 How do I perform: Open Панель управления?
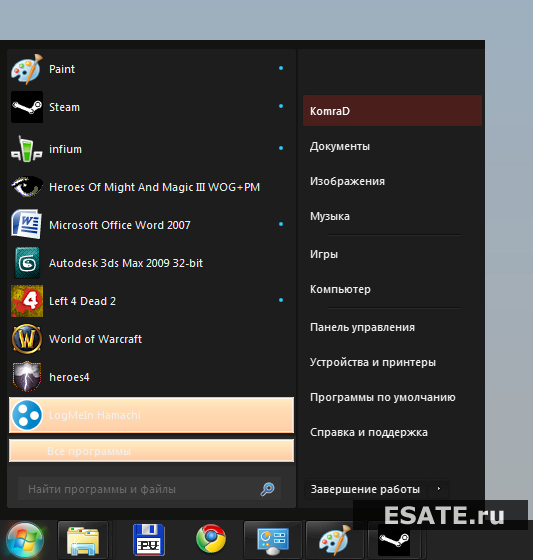point(362,327)
